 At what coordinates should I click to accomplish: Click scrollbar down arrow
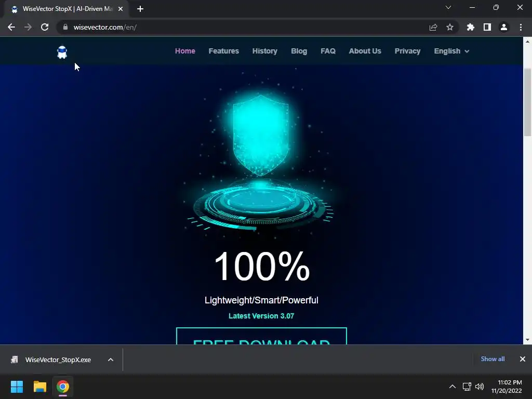(527, 340)
